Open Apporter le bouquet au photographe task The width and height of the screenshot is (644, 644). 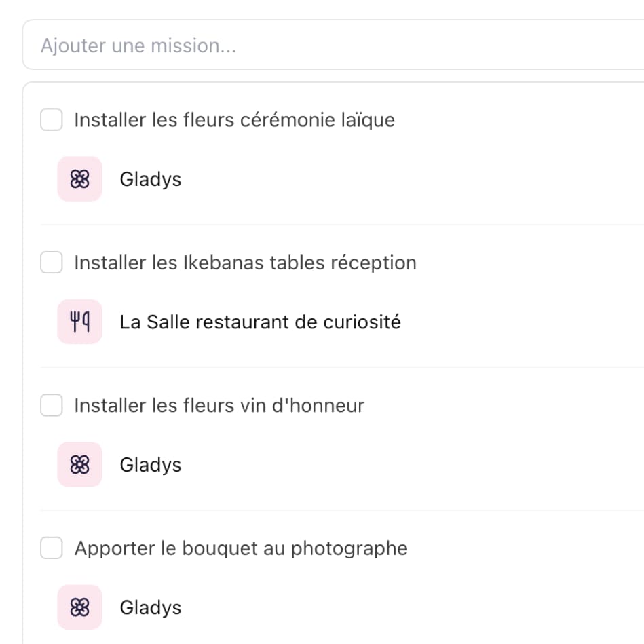(240, 548)
